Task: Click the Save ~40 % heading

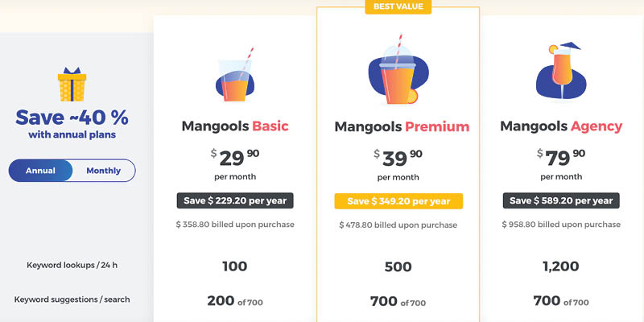Action: [72, 118]
